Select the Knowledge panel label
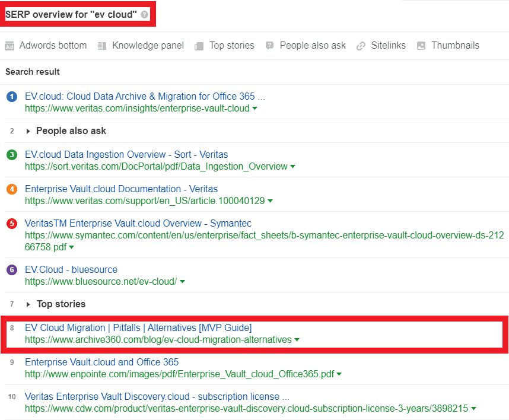This screenshot has width=509, height=420. 148,46
